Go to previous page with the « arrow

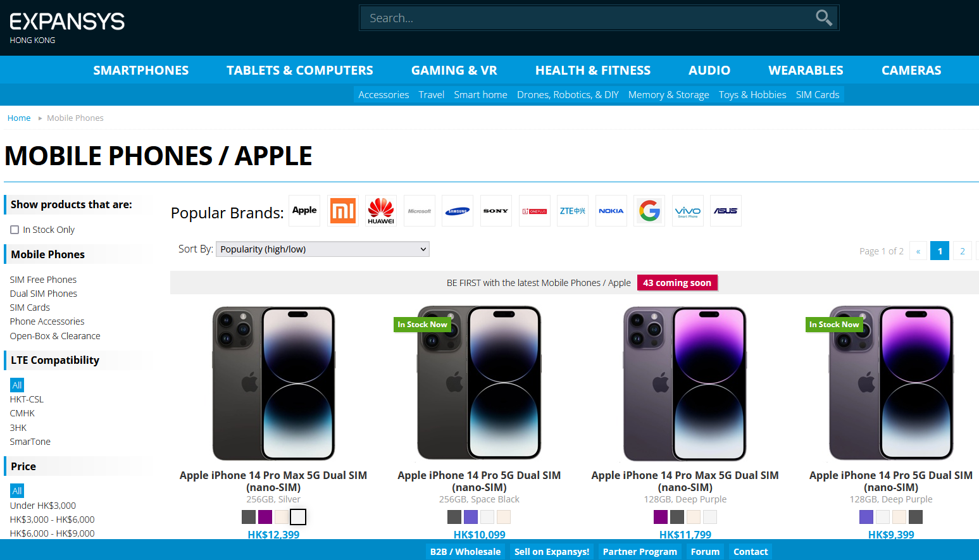[918, 251]
